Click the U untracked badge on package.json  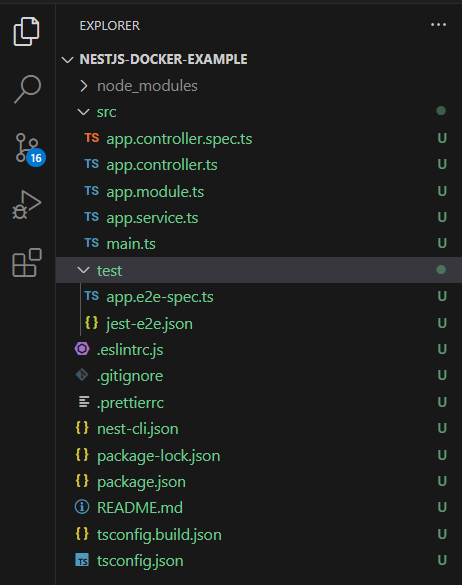[x=442, y=481]
